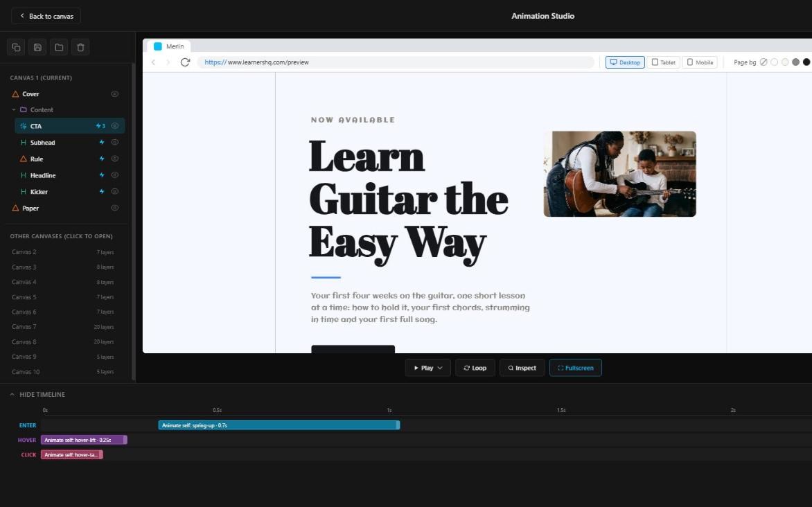This screenshot has height=507, width=812.
Task: Click the triangle shape icon beside Paper
Action: point(15,208)
